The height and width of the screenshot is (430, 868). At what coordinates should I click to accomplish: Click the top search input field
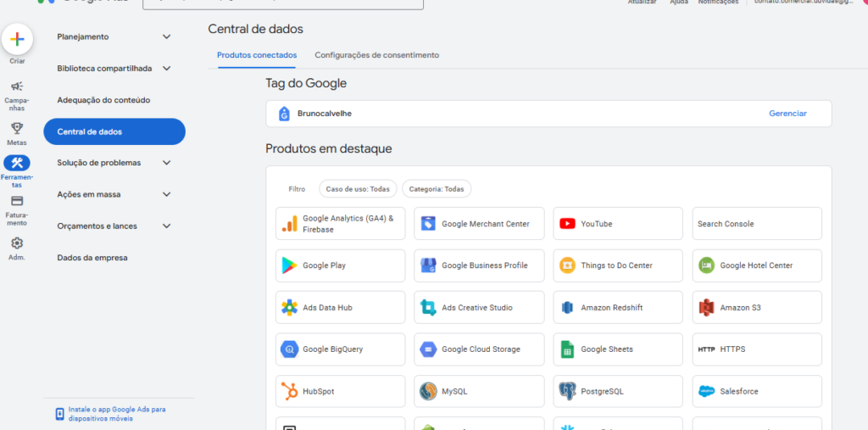[x=283, y=3]
